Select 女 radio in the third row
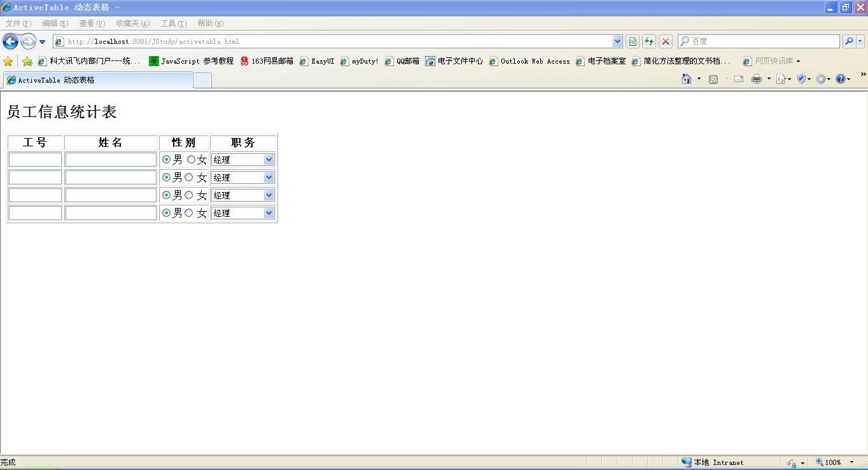 click(189, 195)
